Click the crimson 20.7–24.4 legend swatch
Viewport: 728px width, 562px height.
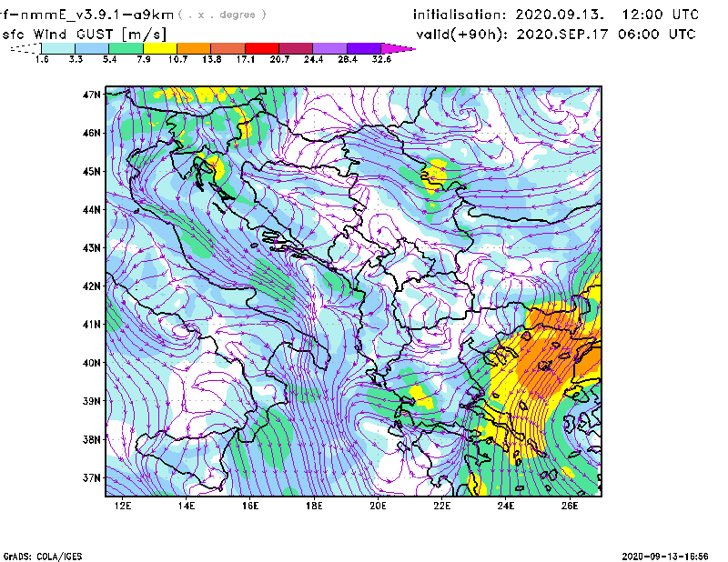coord(296,48)
